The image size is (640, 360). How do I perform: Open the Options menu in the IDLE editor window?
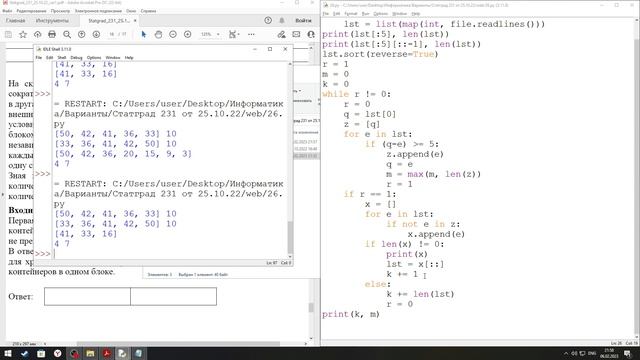click(x=380, y=14)
